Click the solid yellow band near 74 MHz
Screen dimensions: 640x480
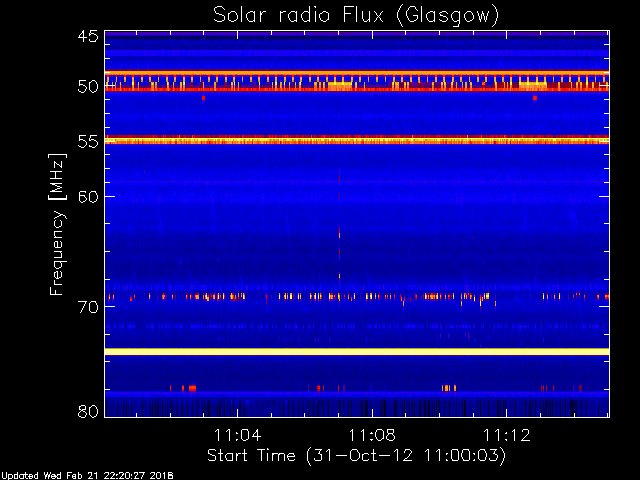pos(357,351)
